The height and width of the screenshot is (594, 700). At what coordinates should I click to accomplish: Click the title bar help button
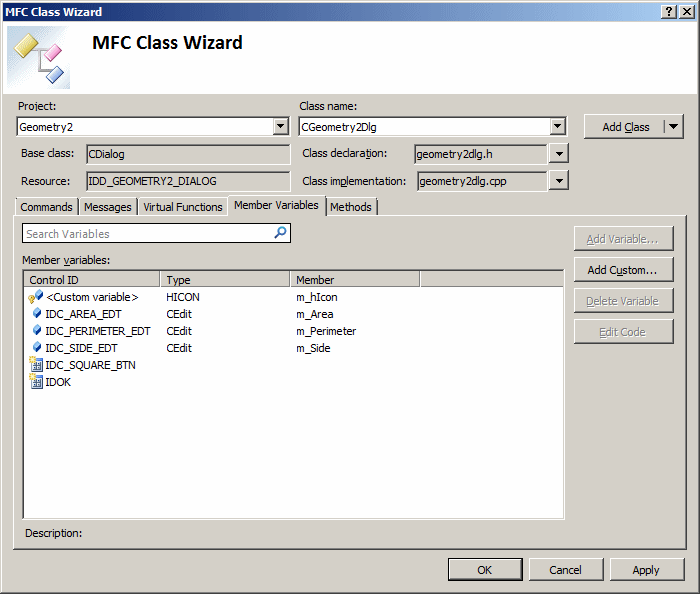tap(668, 12)
